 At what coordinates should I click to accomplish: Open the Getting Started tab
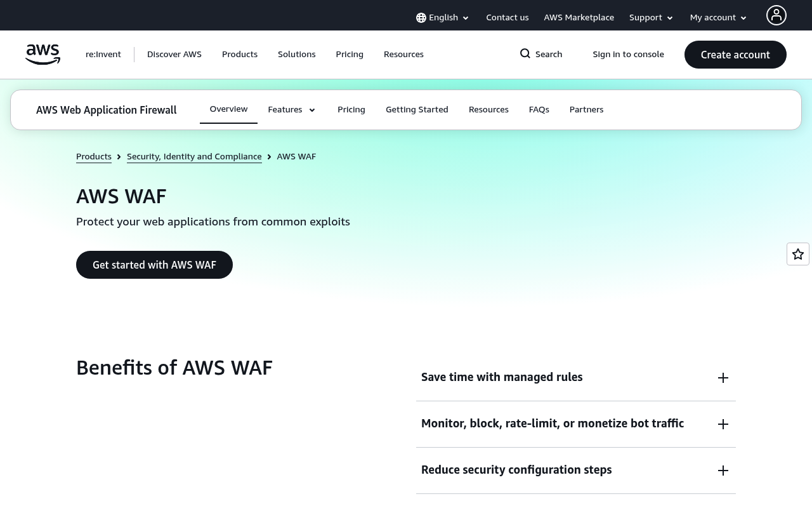(x=417, y=110)
